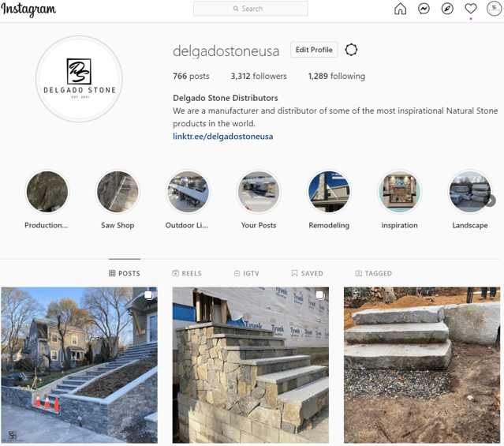The image size is (504, 446).
Task: Open the settings gear beside Edit Profile
Action: tap(351, 50)
